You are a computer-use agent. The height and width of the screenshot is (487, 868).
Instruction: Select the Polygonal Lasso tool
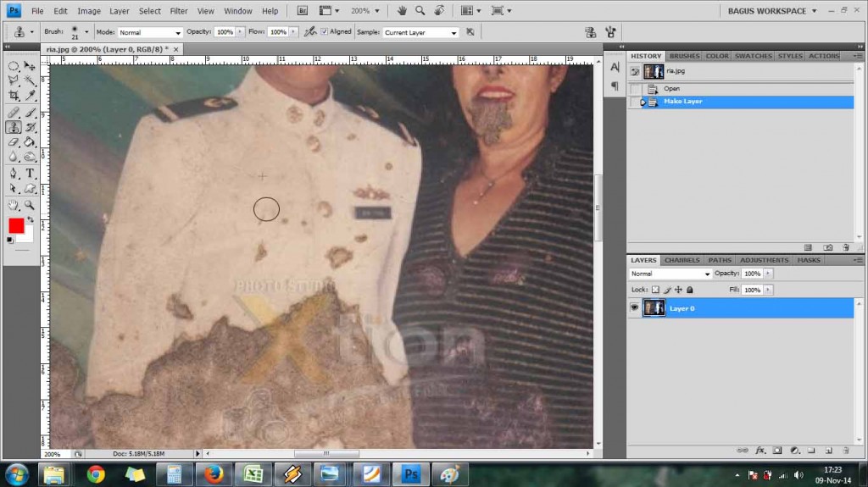[14, 80]
